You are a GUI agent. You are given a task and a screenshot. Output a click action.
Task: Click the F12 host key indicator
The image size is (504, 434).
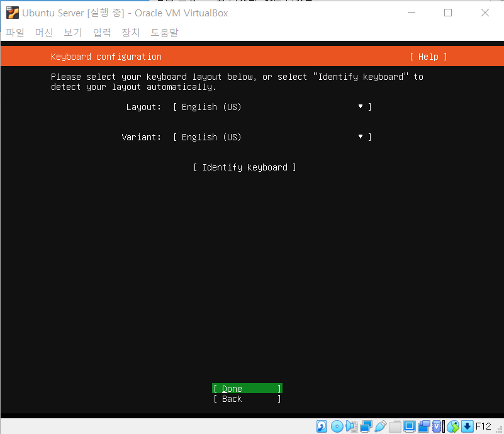(483, 426)
